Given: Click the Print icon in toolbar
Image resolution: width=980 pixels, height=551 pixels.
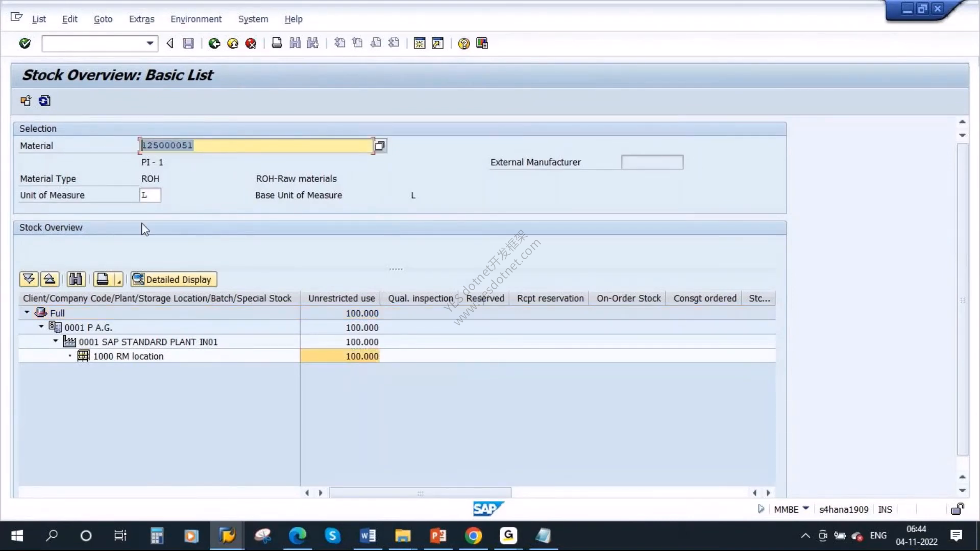Looking at the screenshot, I should pos(277,43).
